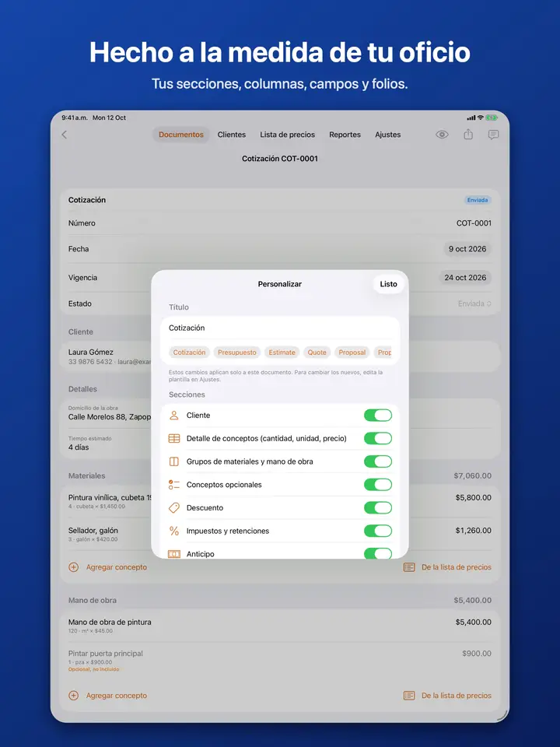Toggle Impuestos y retenciones switch

[x=378, y=531]
